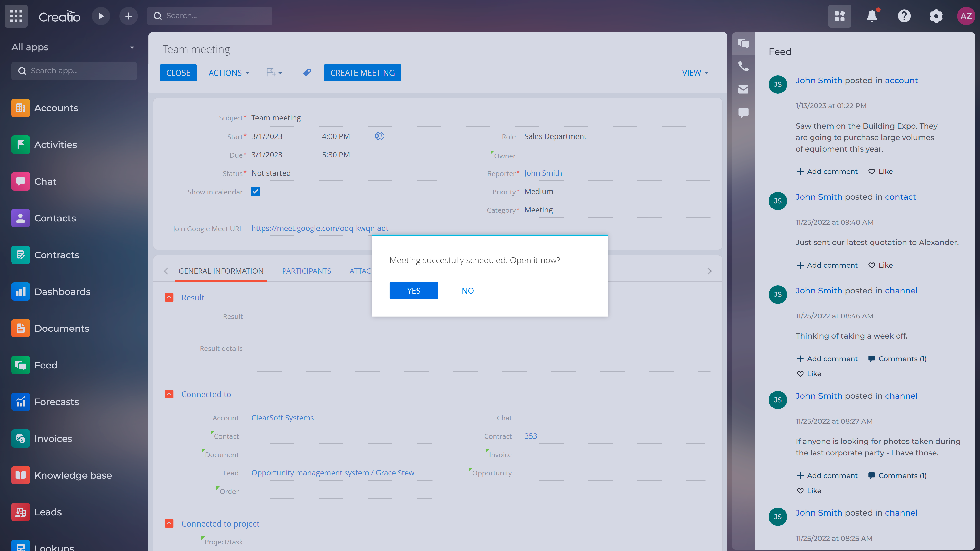Open the Contracts section icon
This screenshot has height=551, width=980.
coord(20,255)
